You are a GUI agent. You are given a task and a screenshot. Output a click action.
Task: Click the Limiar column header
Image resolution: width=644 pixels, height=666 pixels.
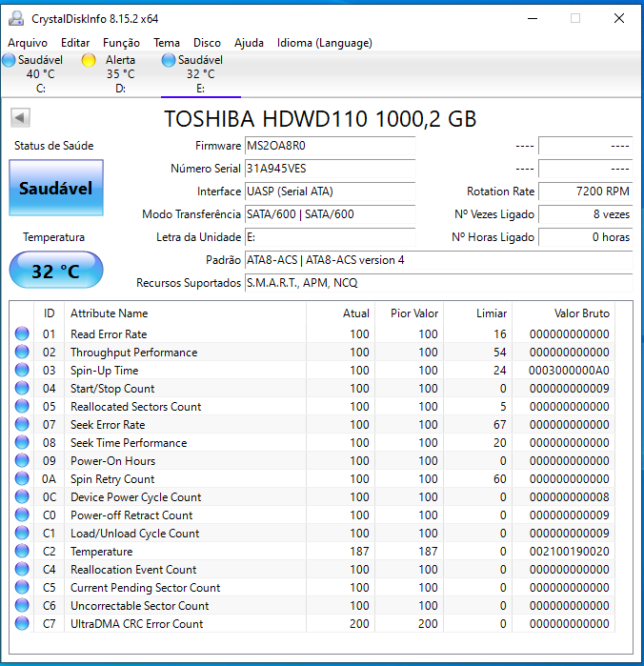pos(478,313)
